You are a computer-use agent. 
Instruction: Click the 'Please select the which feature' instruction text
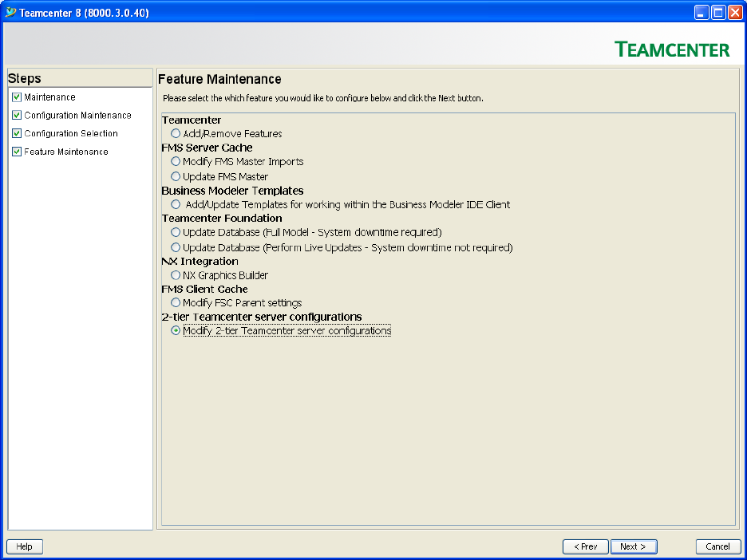coord(323,99)
